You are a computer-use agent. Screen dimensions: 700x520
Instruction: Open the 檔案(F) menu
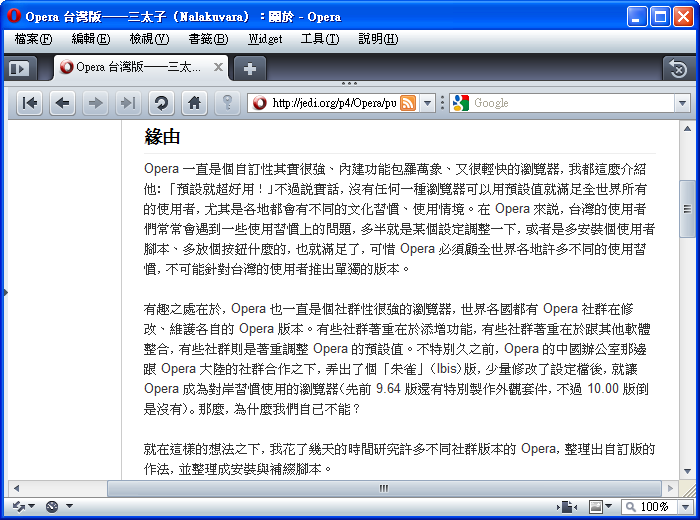[x=33, y=39]
